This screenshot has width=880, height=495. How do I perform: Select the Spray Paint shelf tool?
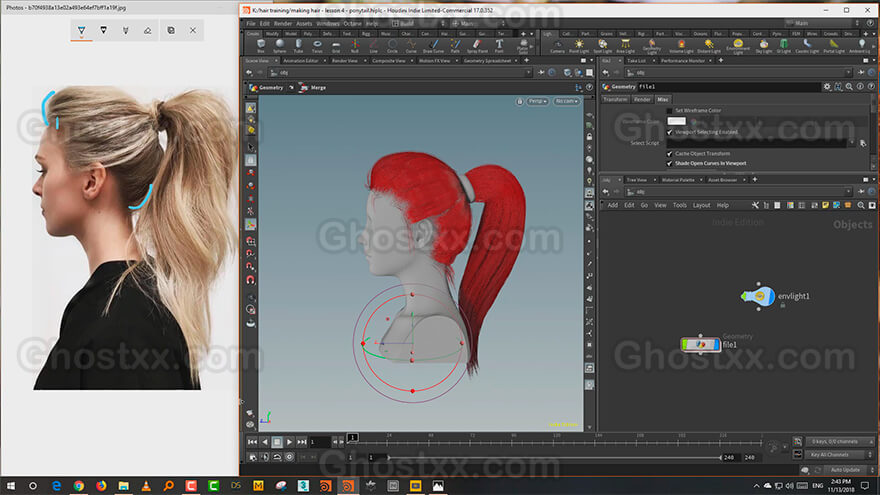(477, 46)
